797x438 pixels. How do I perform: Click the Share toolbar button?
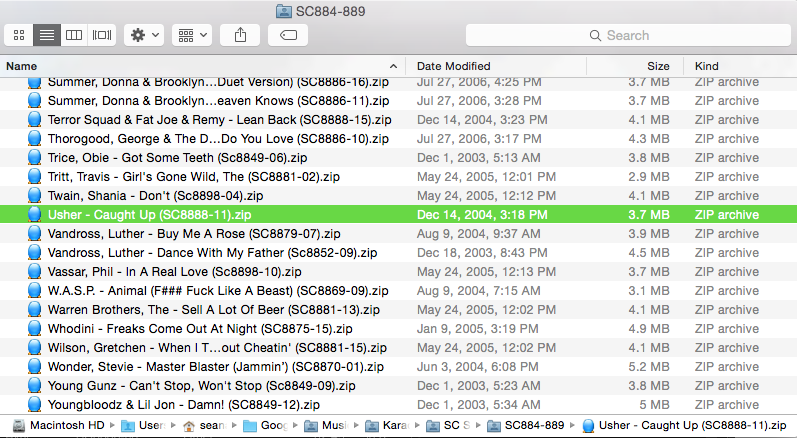(240, 35)
